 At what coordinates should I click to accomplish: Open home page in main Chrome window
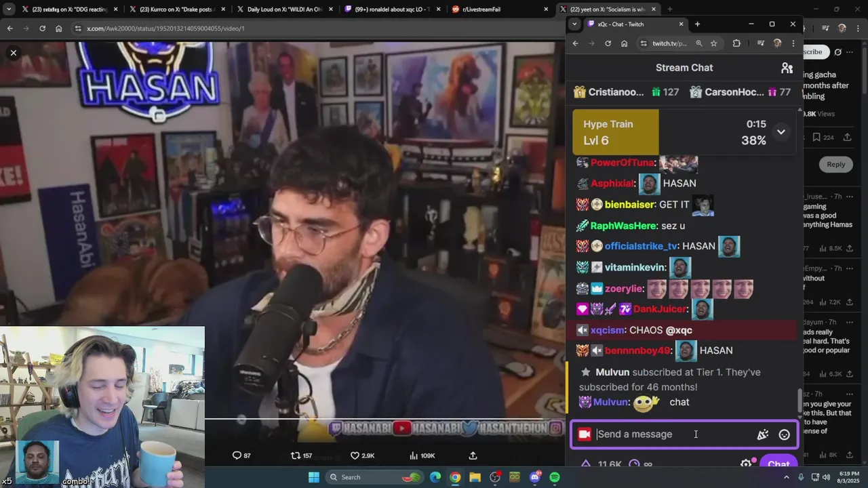[59, 28]
